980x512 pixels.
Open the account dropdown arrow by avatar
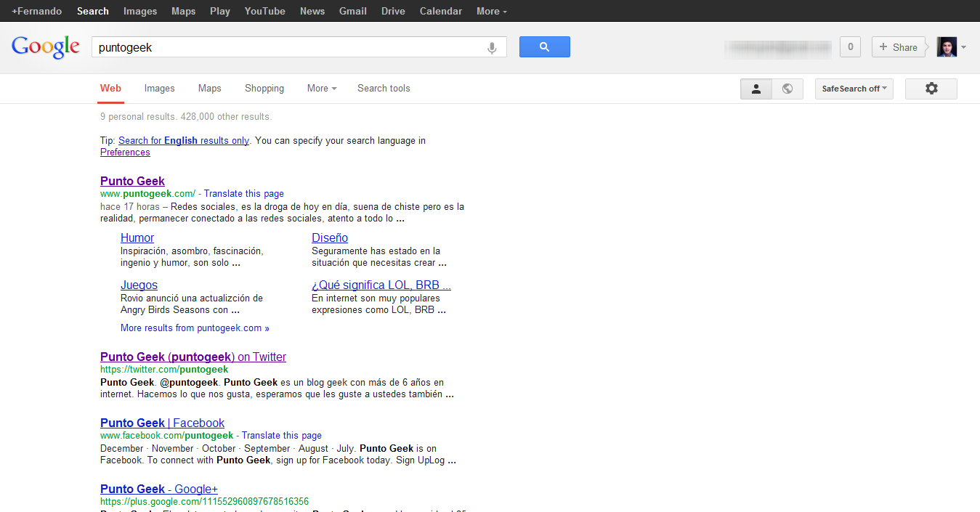pyautogui.click(x=964, y=48)
